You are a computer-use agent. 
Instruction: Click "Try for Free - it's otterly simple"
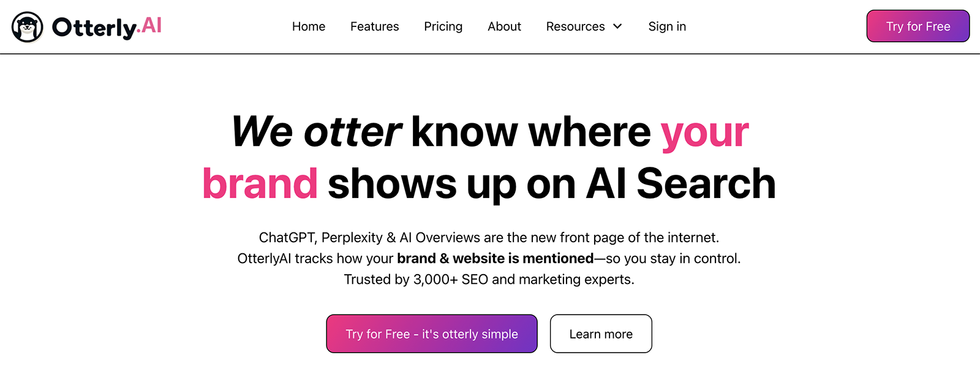tap(432, 334)
